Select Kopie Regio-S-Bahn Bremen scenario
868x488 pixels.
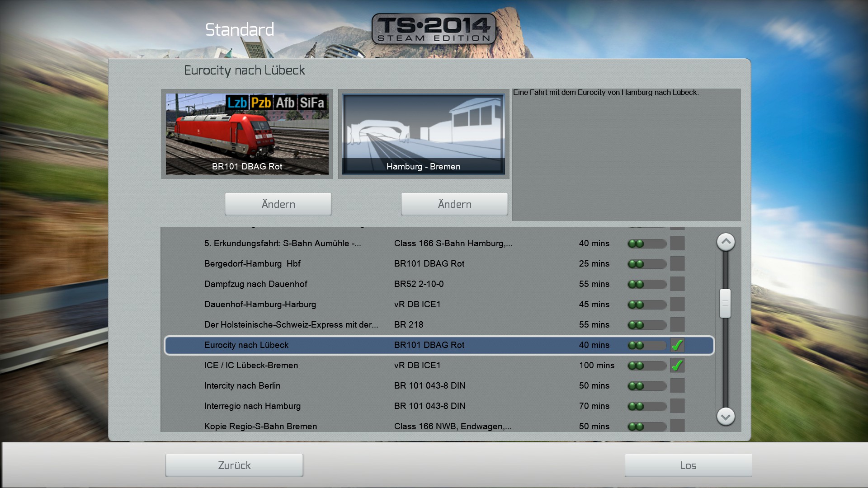coord(260,427)
